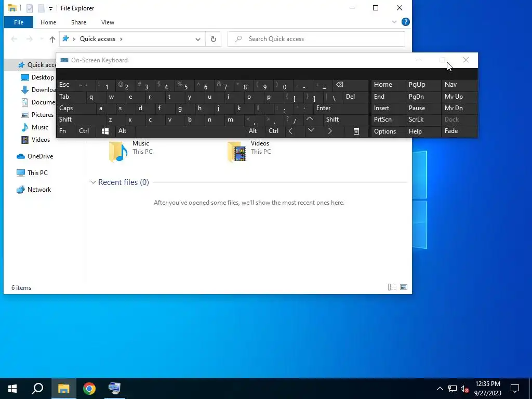Viewport: 532px width, 399px height.
Task: Tap the Del key on keyboard
Action: click(355, 97)
